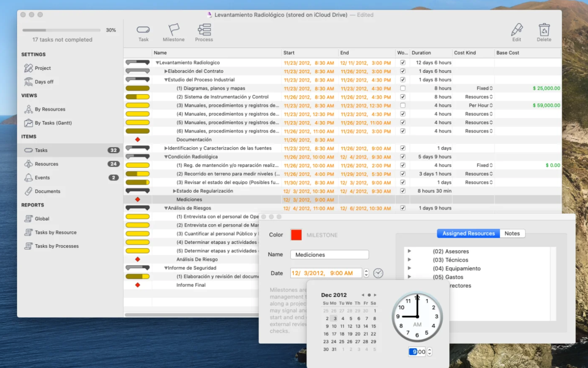Click the Edit pencil icon

point(516,33)
